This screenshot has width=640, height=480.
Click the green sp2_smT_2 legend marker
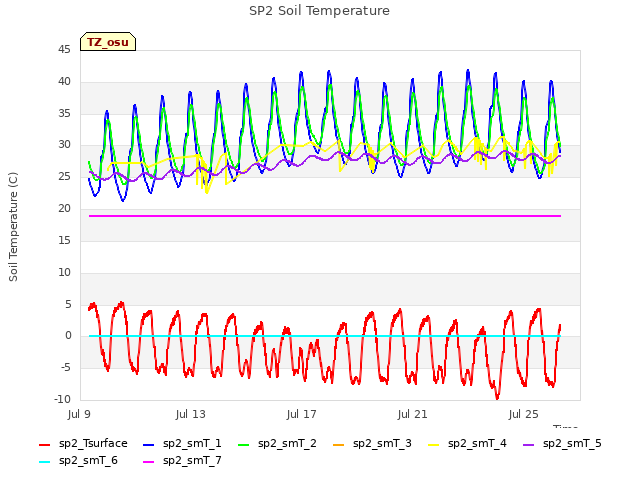(x=244, y=444)
